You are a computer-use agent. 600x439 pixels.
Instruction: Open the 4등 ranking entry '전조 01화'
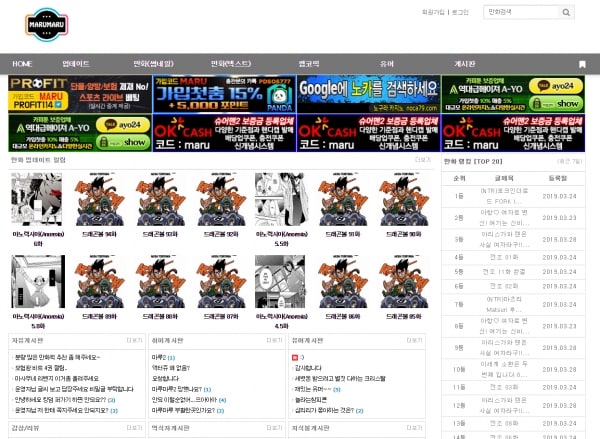pyautogui.click(x=504, y=257)
